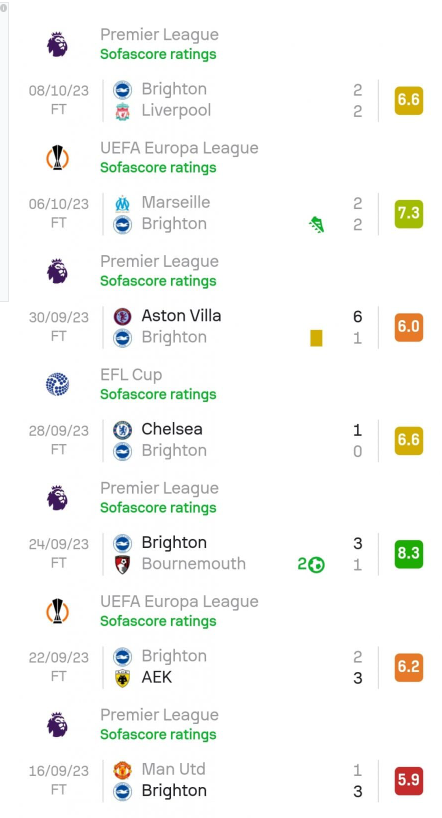Click the yellow card icon
The image size is (442, 818).
[316, 338]
